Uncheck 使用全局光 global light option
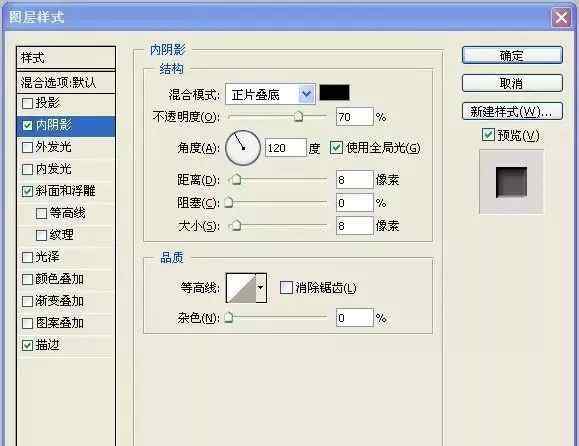579x446 pixels. (x=336, y=148)
